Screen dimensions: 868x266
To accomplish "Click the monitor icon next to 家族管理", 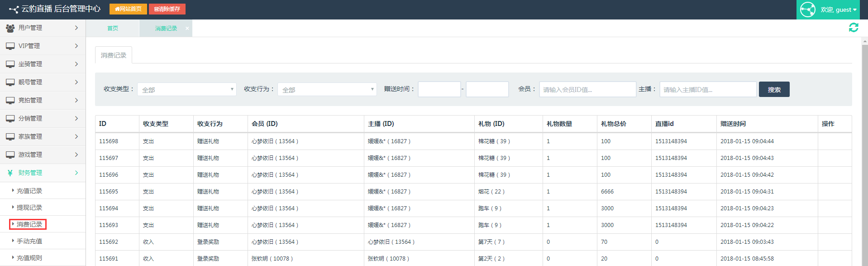I will point(10,137).
